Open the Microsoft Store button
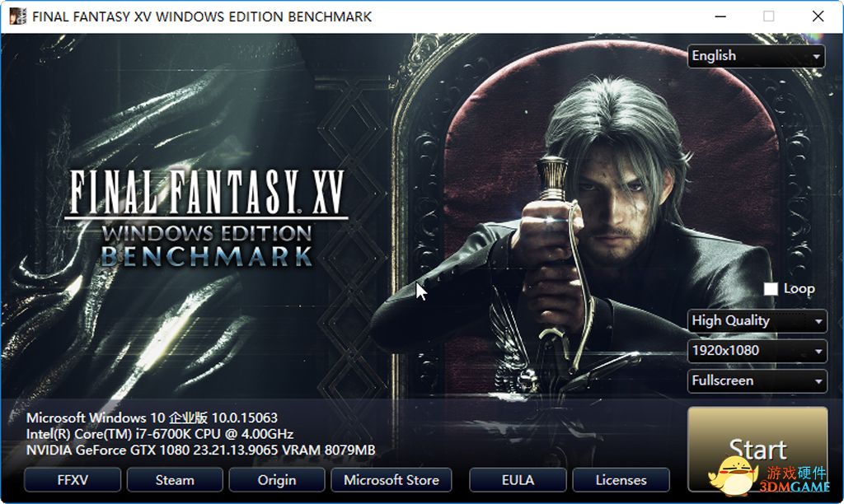Viewport: 844px width, 504px height. pyautogui.click(x=392, y=480)
